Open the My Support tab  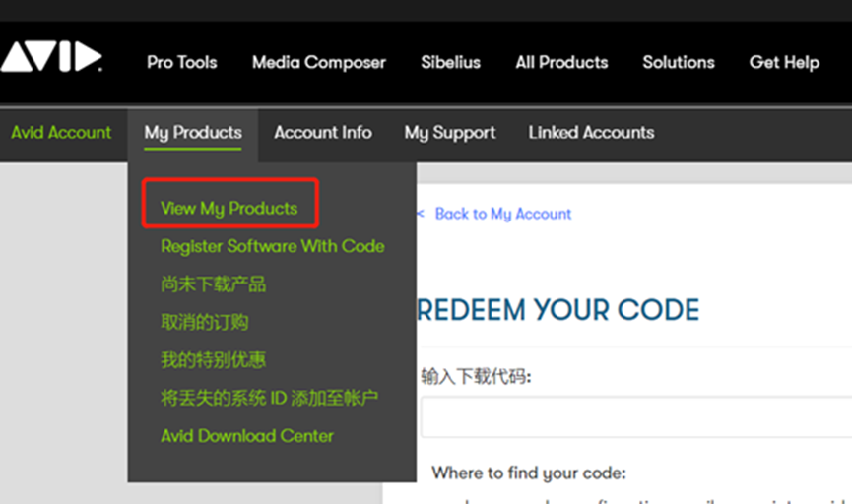tap(450, 132)
